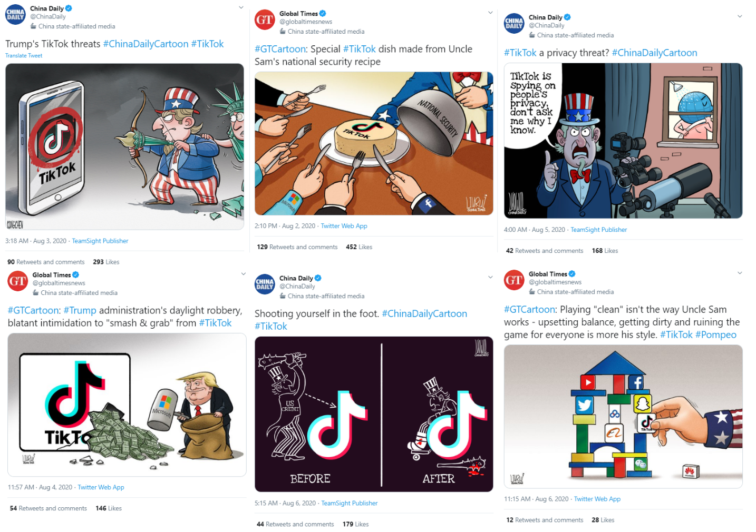756x532 pixels.
Task: Open the chevron menu on national security recipe tweet
Action: pyautogui.click(x=490, y=13)
